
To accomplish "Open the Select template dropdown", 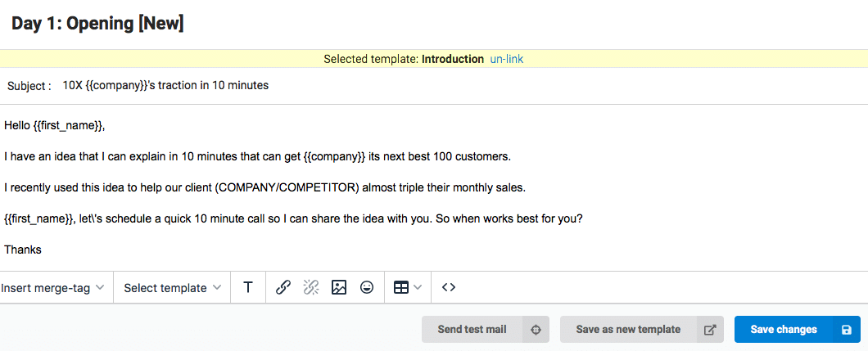I will click(x=173, y=288).
